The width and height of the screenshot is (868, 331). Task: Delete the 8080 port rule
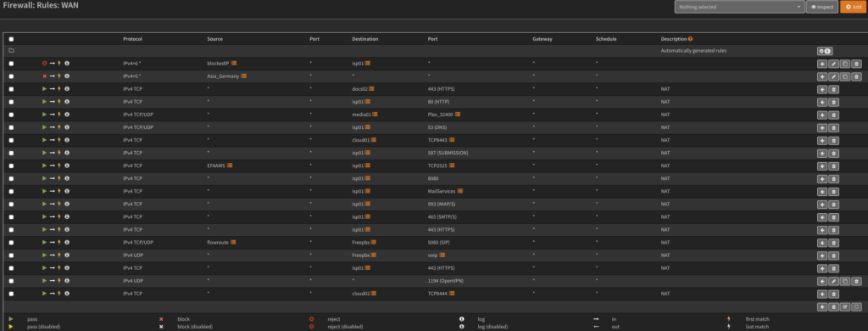pyautogui.click(x=834, y=178)
